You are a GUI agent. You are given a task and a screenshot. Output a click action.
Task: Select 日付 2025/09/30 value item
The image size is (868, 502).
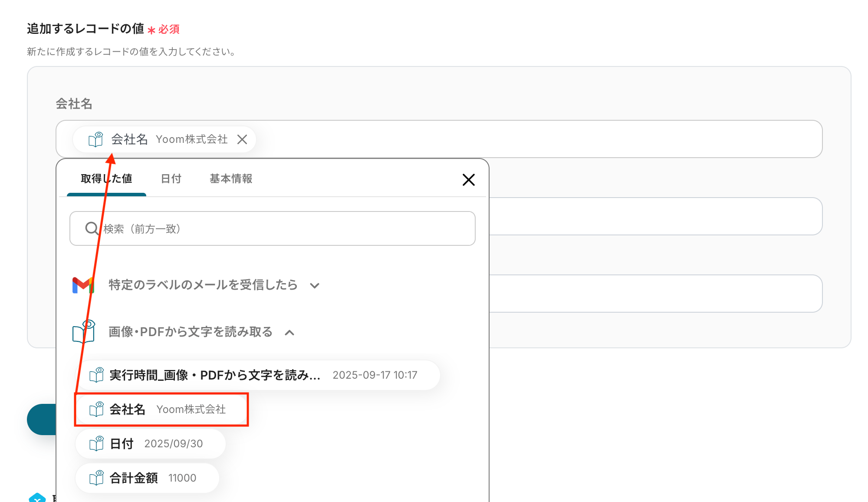[x=150, y=443]
